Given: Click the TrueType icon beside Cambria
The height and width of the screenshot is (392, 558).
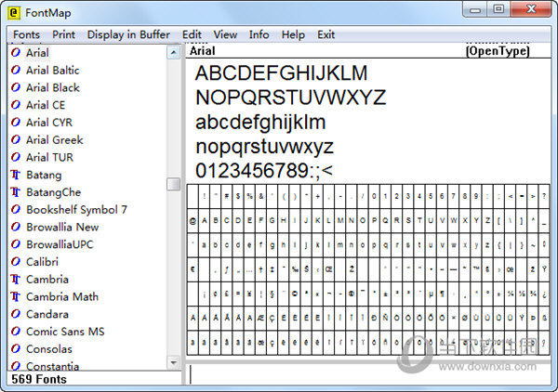Looking at the screenshot, I should point(16,279).
